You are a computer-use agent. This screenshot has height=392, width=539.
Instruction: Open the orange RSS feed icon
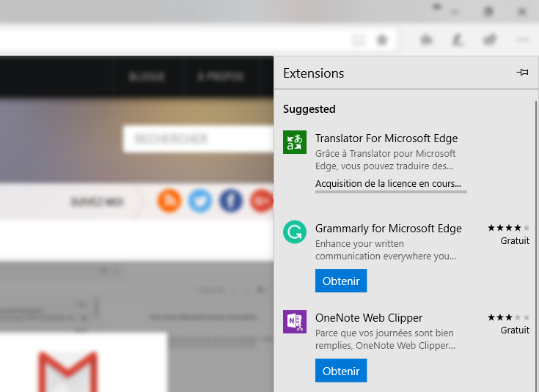click(169, 201)
